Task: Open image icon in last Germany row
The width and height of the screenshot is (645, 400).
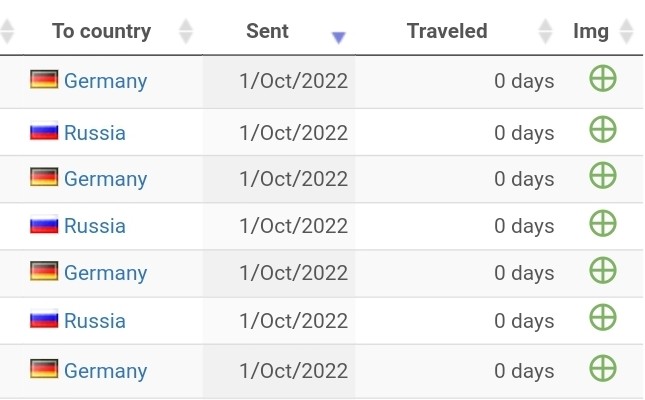Action: tap(603, 368)
